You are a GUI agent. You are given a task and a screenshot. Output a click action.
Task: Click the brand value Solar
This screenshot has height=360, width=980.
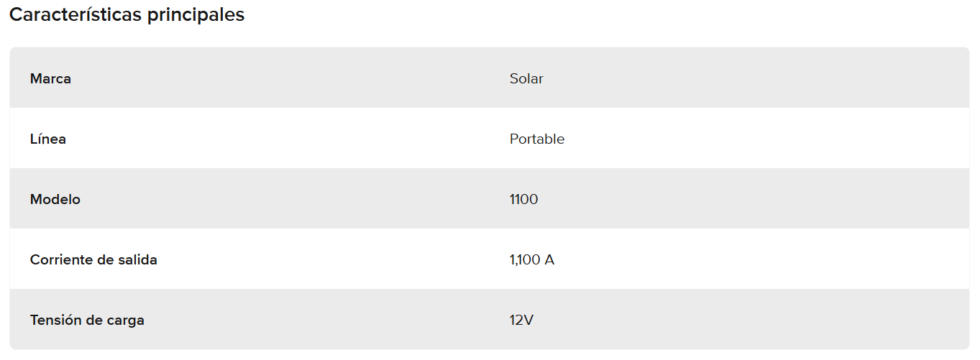(x=526, y=78)
